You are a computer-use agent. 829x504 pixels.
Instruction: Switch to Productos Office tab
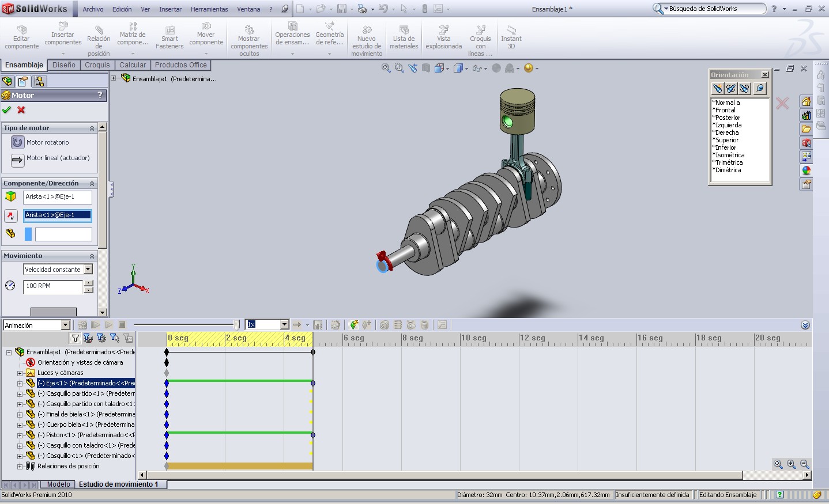click(x=180, y=65)
